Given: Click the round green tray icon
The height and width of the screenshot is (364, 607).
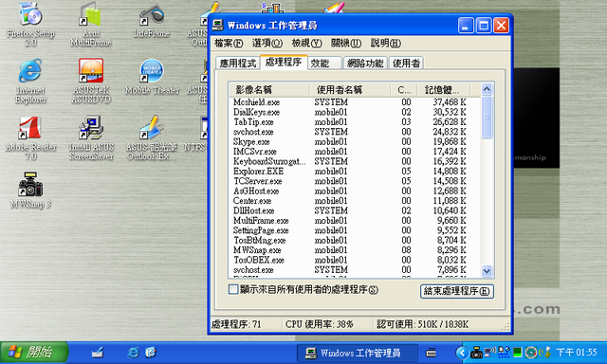Looking at the screenshot, I should point(531,353).
